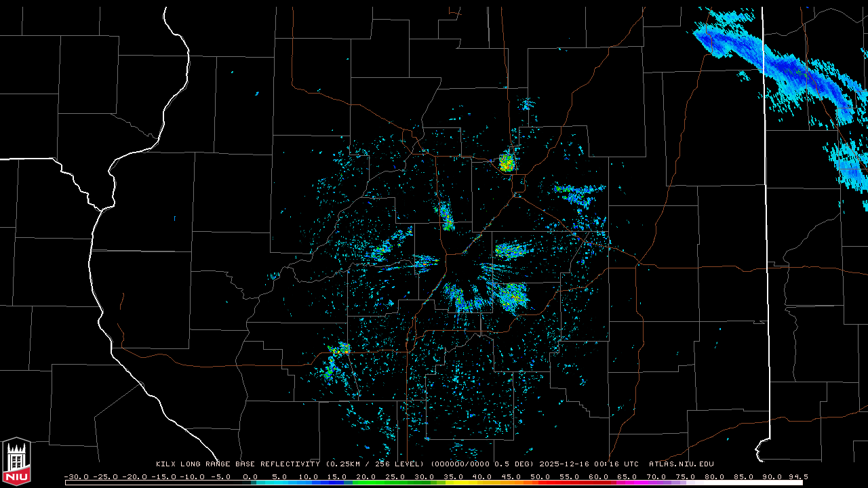Click the yellow-core echo north of radar center
This screenshot has height=488, width=868.
(507, 163)
